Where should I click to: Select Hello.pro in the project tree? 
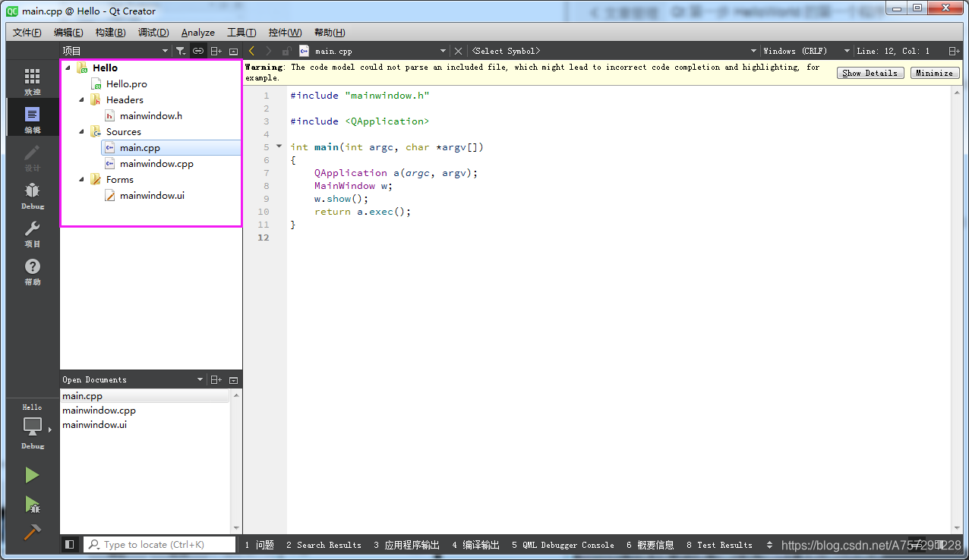126,84
